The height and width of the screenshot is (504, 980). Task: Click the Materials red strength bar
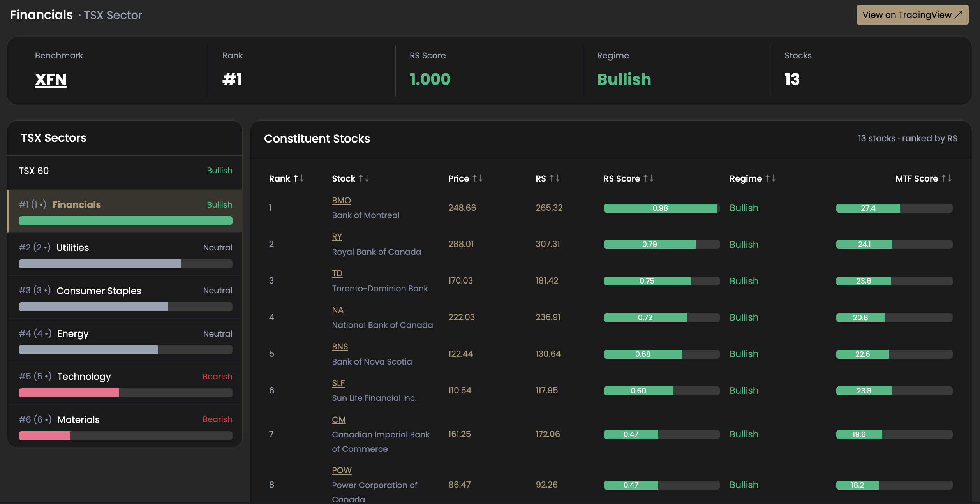tap(44, 436)
